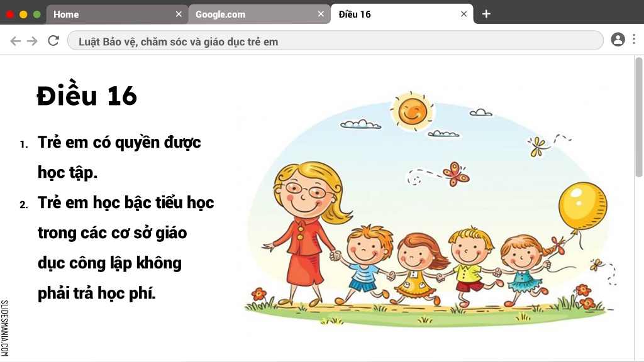This screenshot has height=362, width=644.
Task: Reload the page with the refresh icon
Action: (53, 40)
